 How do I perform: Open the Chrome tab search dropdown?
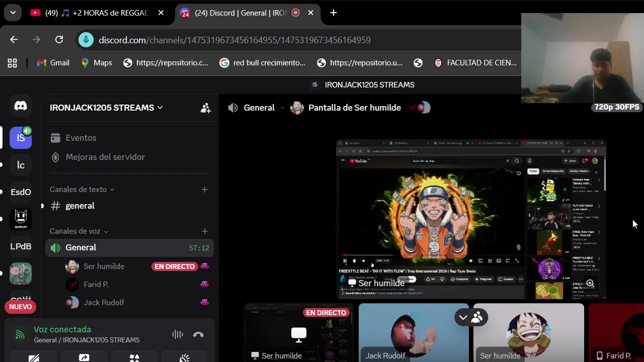click(x=13, y=13)
